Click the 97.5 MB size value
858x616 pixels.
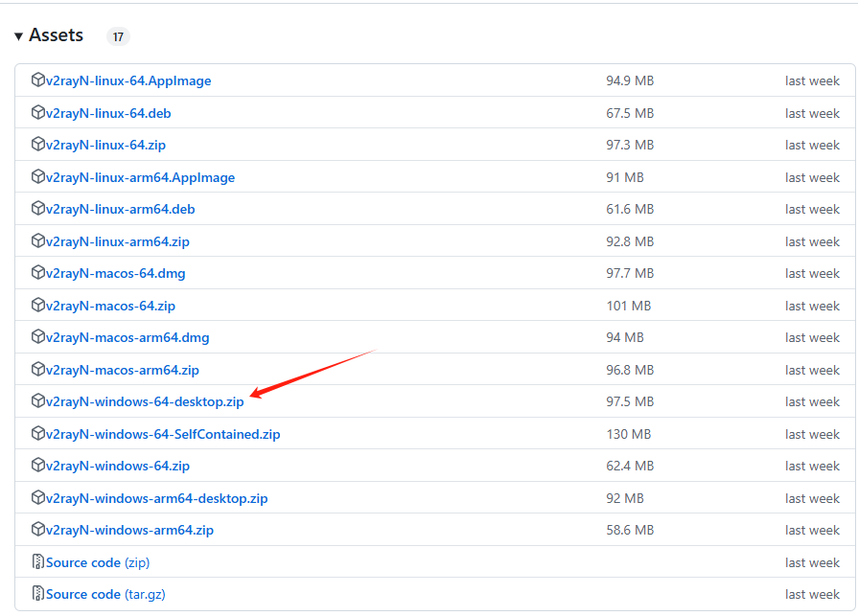[x=630, y=401]
